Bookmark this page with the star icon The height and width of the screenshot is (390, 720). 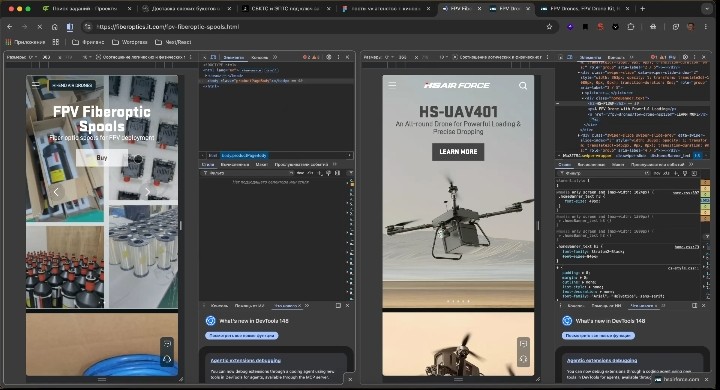pos(549,27)
